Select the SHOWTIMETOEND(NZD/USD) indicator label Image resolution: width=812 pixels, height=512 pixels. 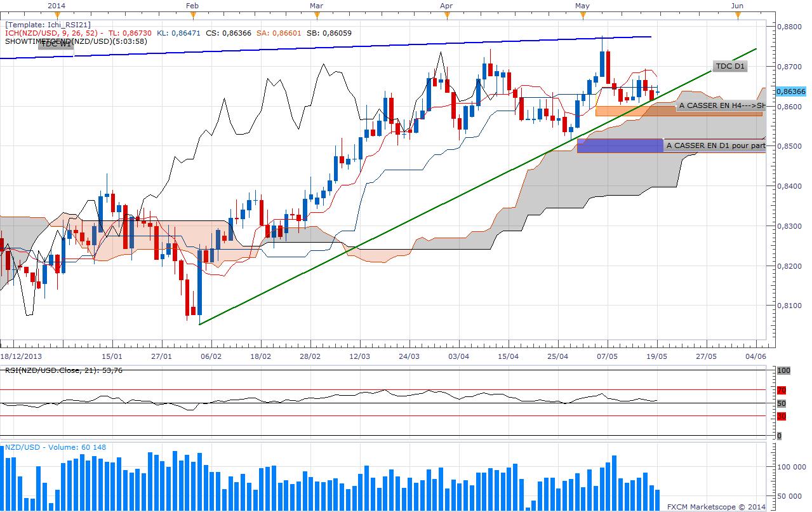click(76, 41)
